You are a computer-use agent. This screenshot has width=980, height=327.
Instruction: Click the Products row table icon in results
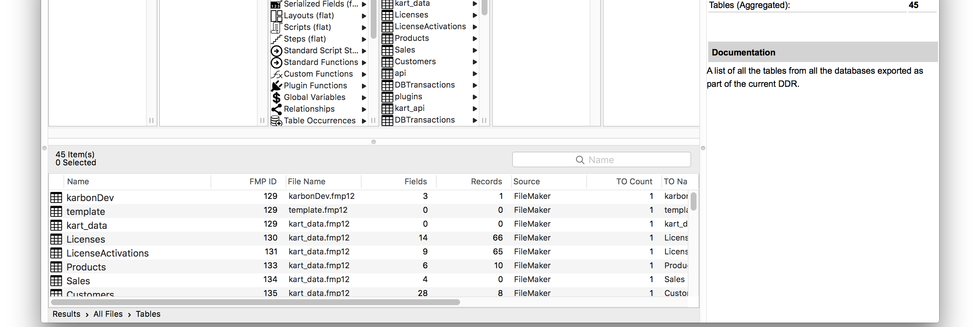(x=56, y=267)
